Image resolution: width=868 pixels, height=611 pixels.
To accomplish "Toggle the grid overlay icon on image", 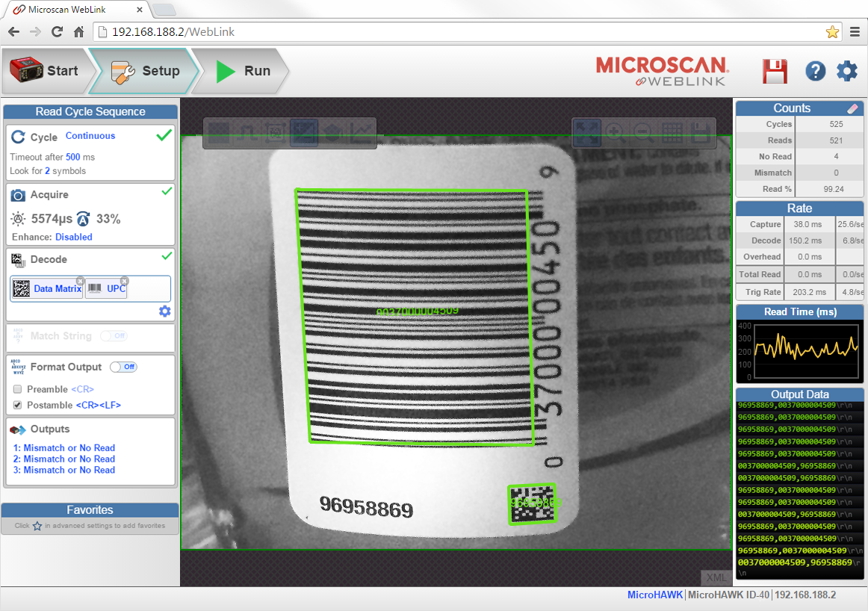I will point(672,134).
